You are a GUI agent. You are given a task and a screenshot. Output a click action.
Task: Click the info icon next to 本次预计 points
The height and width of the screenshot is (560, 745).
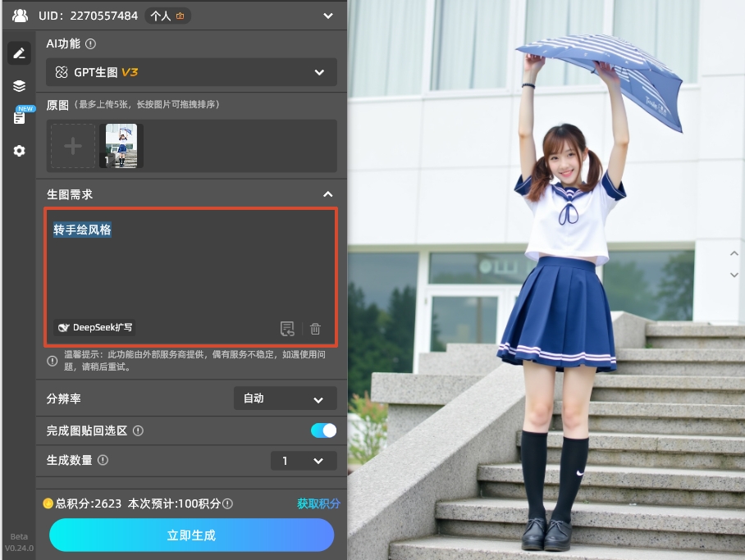pyautogui.click(x=228, y=504)
